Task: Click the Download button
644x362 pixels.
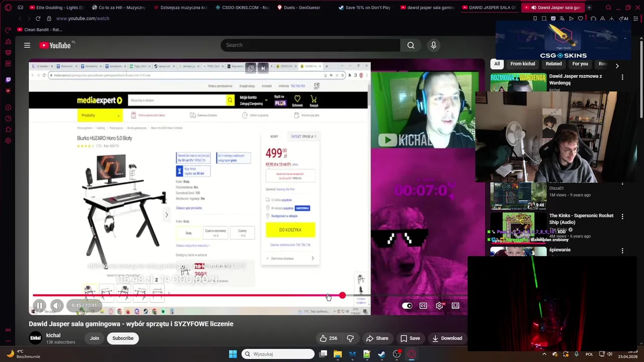Action: pyautogui.click(x=447, y=338)
